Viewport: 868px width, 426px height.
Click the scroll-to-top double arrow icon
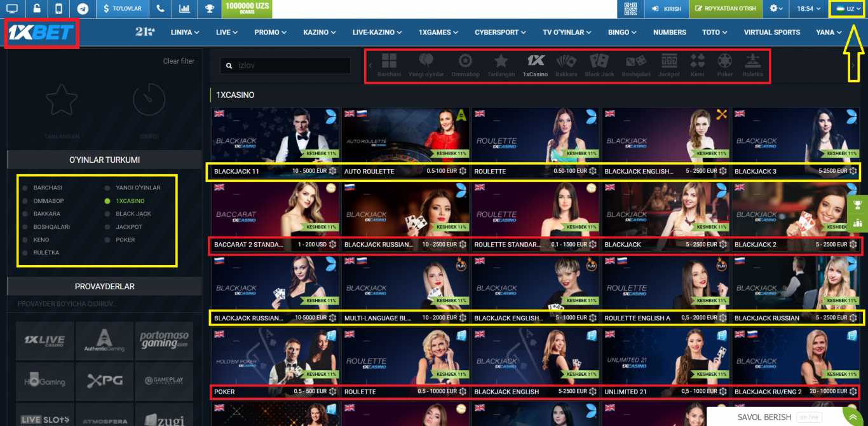(x=852, y=416)
